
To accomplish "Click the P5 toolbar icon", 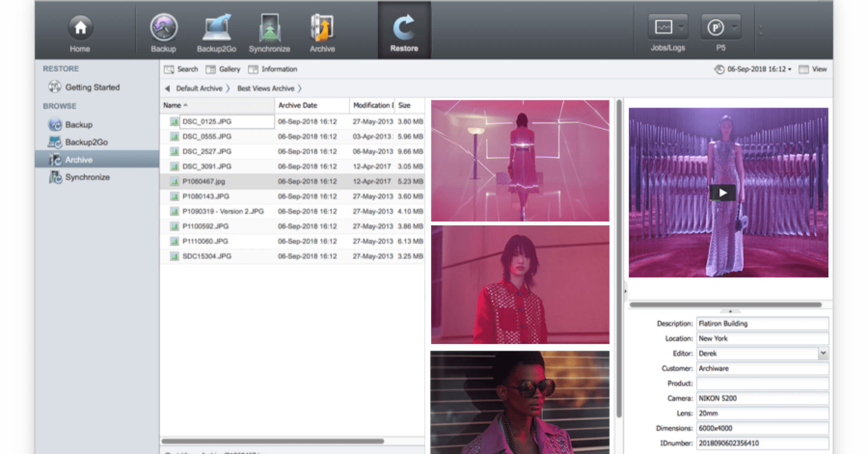I will pyautogui.click(x=715, y=28).
